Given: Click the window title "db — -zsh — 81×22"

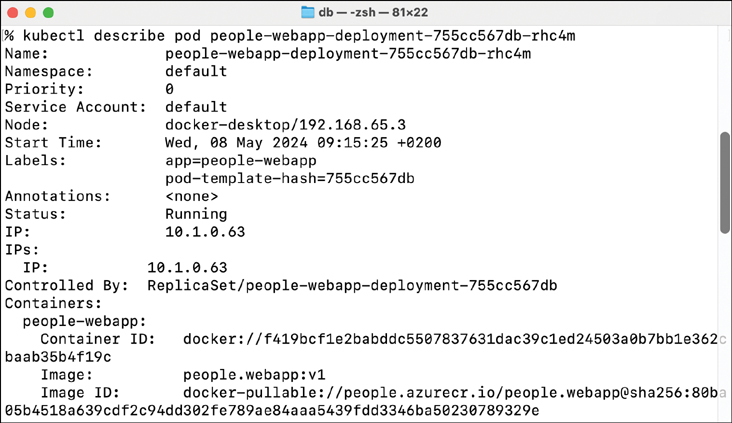Looking at the screenshot, I should (376, 12).
